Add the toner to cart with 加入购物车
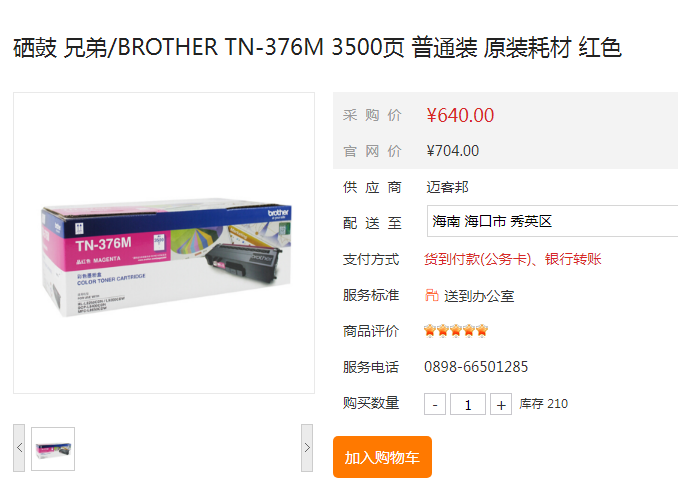The height and width of the screenshot is (492, 678). pos(382,457)
